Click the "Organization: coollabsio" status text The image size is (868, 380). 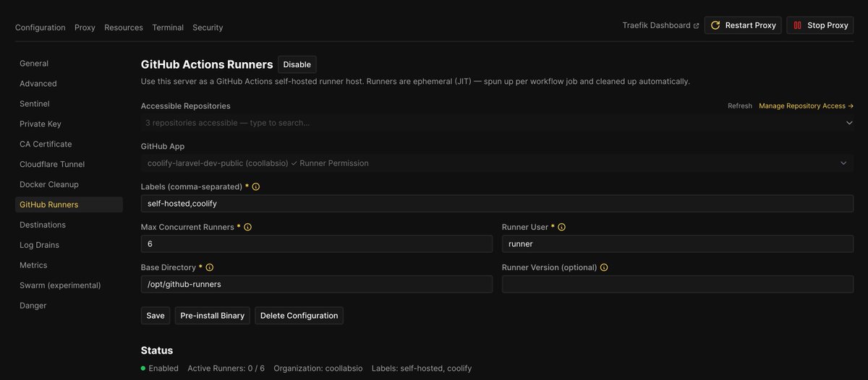[318, 368]
